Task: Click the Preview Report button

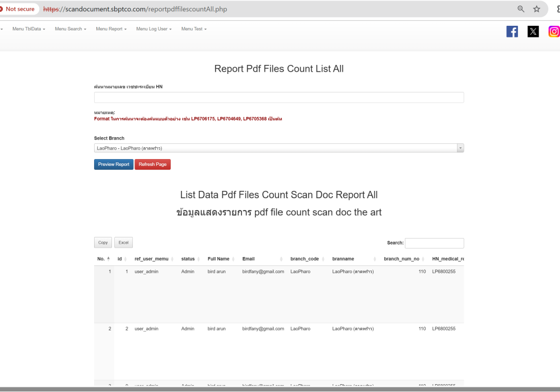Action: (x=114, y=165)
